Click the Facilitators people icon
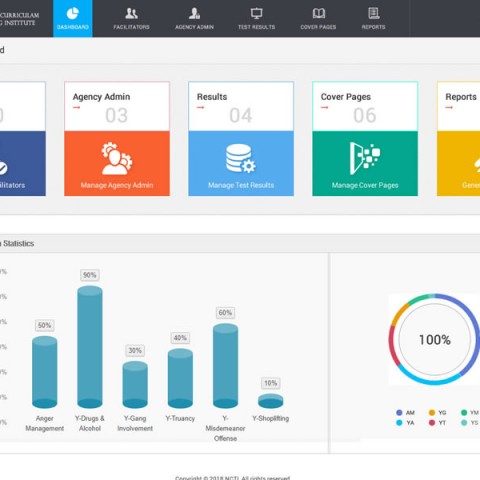 [x=131, y=13]
